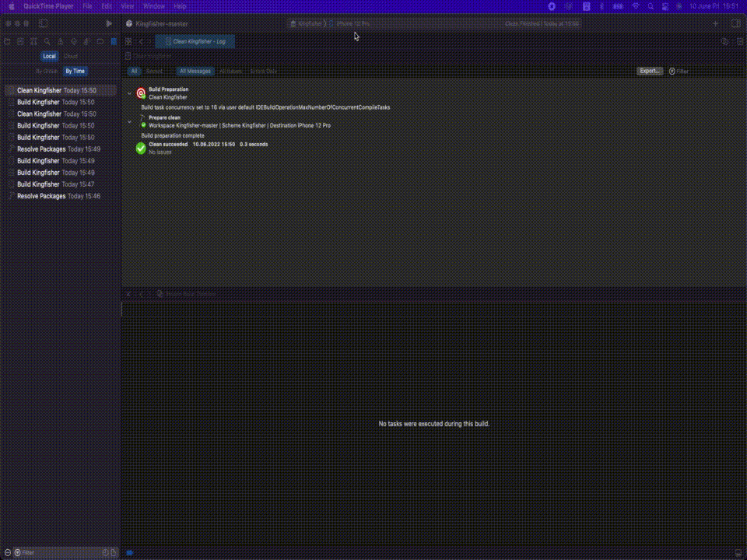Focus the log Filter field
The image size is (747, 560).
704,71
